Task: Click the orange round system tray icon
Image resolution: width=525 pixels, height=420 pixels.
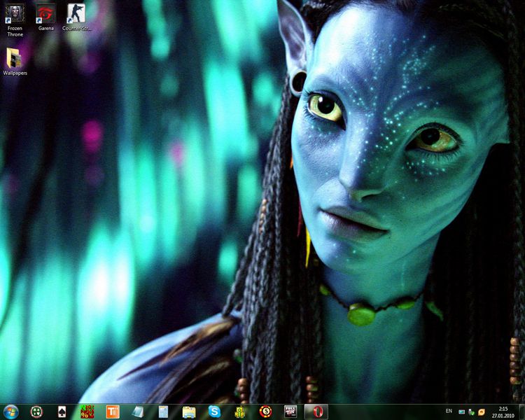Action: click(x=482, y=412)
